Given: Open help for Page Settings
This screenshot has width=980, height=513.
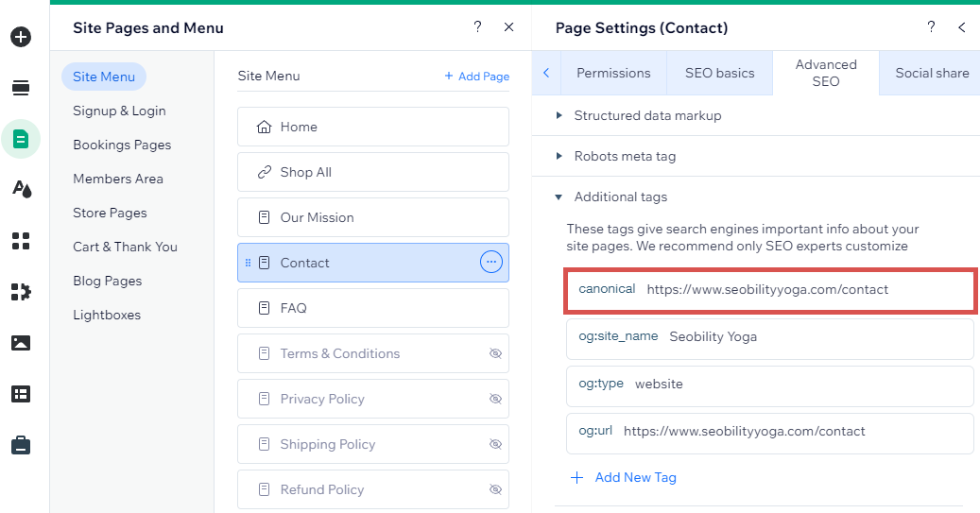Looking at the screenshot, I should pyautogui.click(x=931, y=26).
